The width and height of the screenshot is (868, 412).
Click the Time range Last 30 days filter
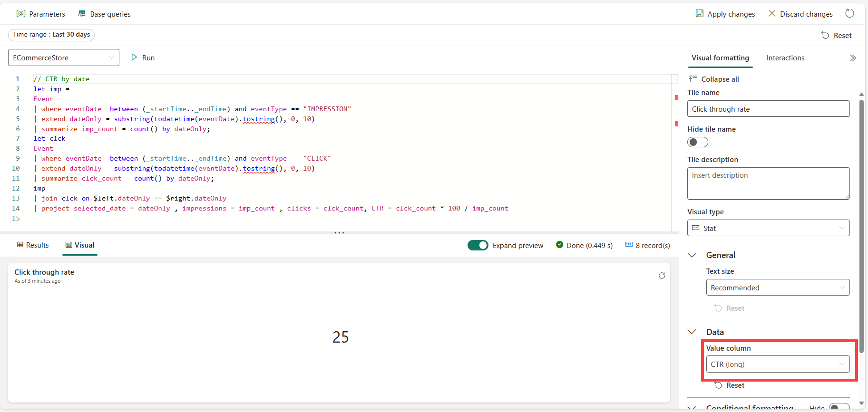(x=51, y=35)
